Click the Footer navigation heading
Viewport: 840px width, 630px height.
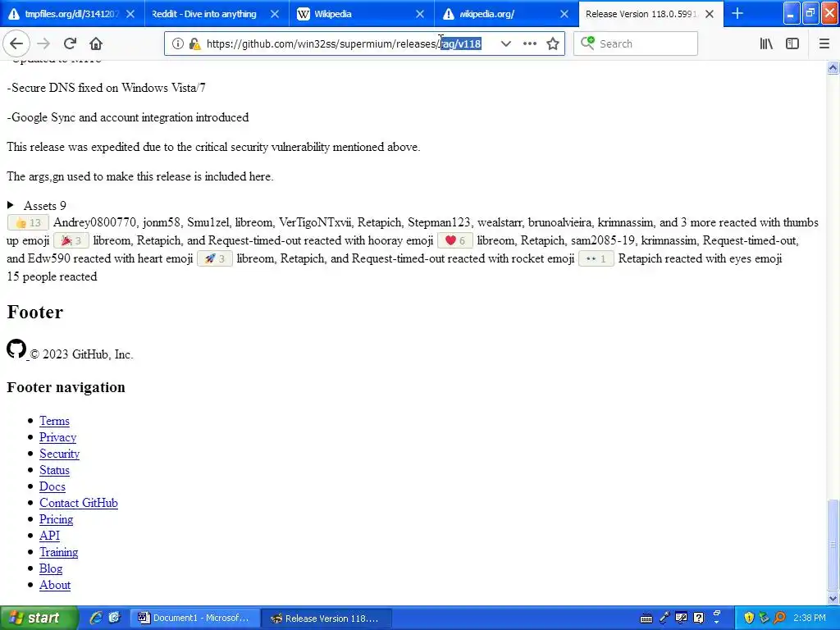(x=66, y=387)
